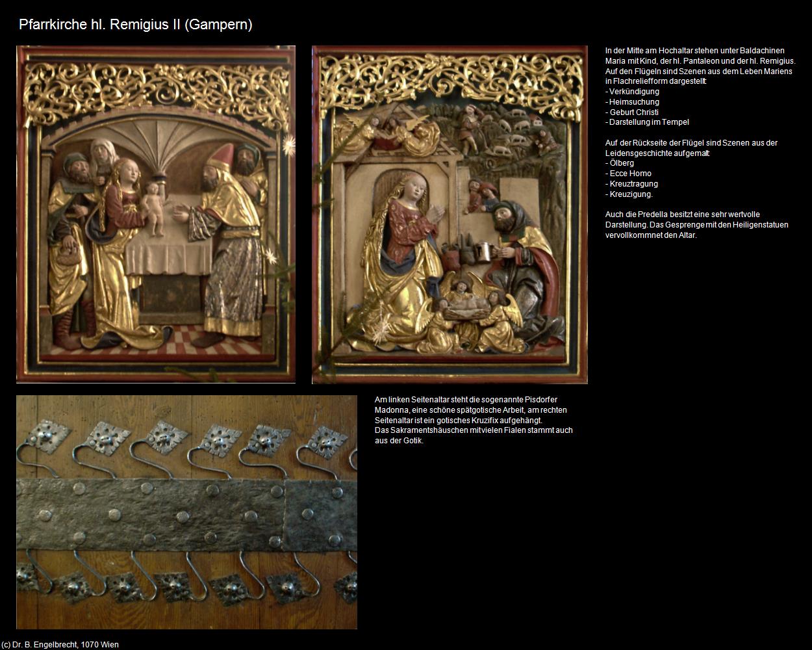Click the line 'vervollkommnet den Altar.'
Screen dimensions: 812x650
(650, 235)
